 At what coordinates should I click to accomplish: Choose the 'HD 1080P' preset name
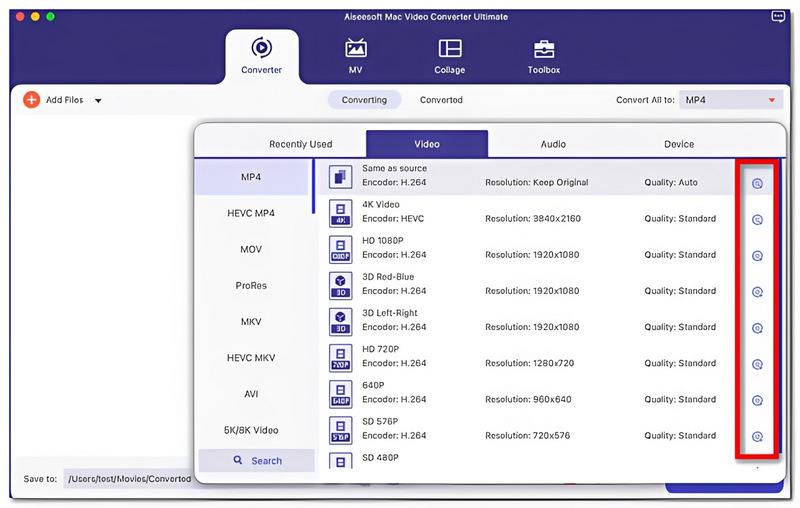click(383, 241)
